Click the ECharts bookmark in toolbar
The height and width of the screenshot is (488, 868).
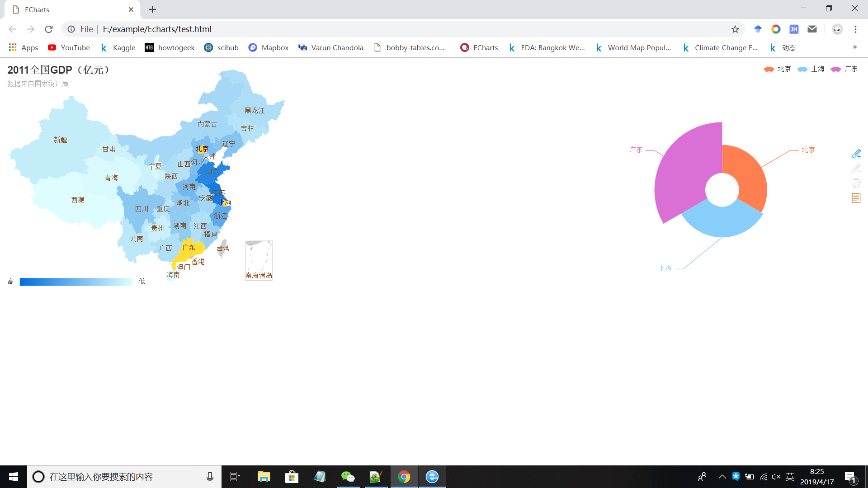pos(479,47)
